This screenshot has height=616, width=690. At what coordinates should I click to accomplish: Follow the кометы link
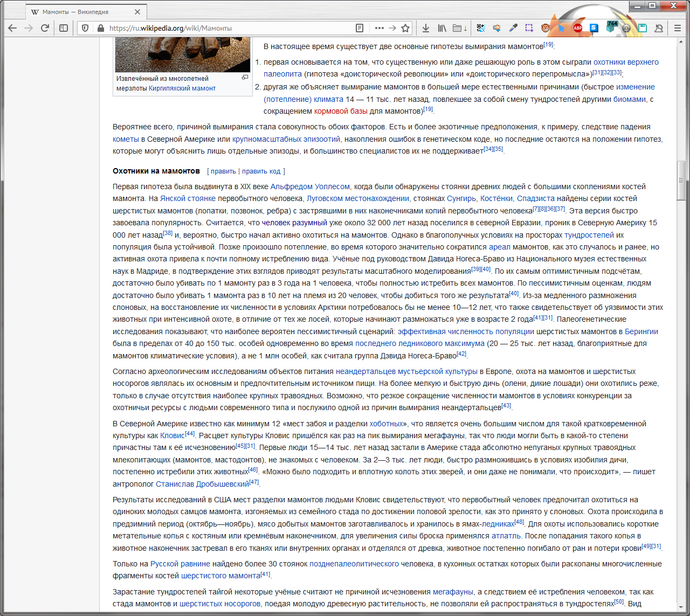point(126,139)
